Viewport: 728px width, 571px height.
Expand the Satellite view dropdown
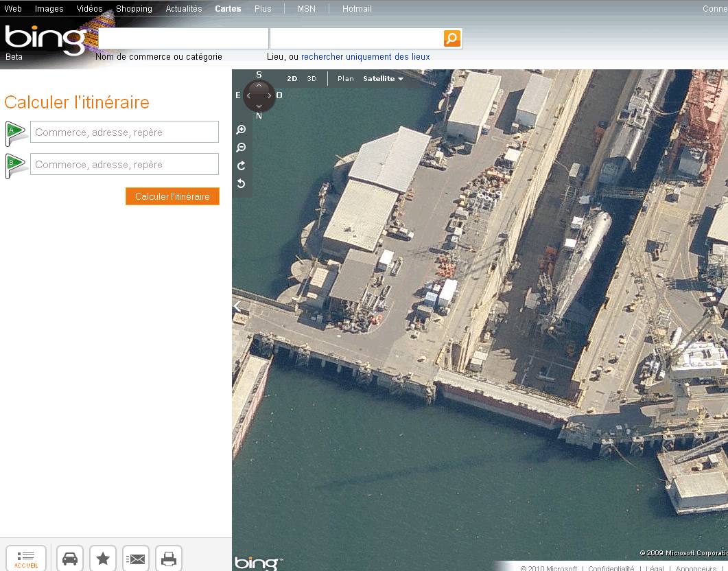pos(383,79)
